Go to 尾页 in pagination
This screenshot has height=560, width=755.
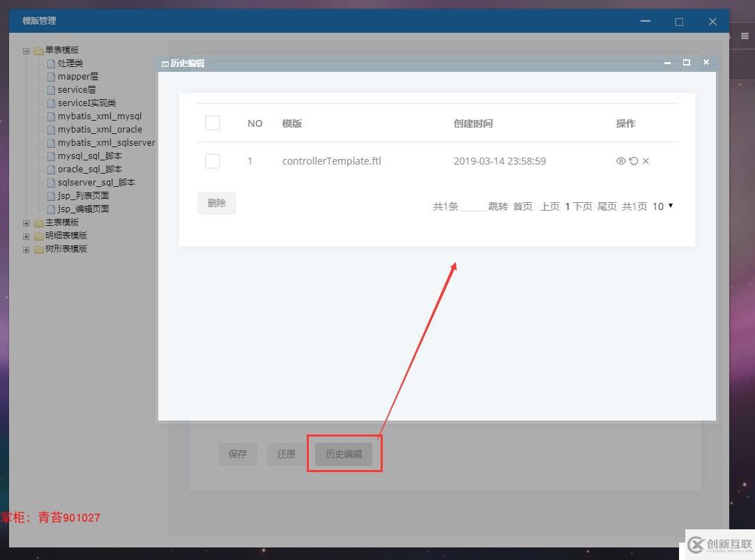(607, 206)
